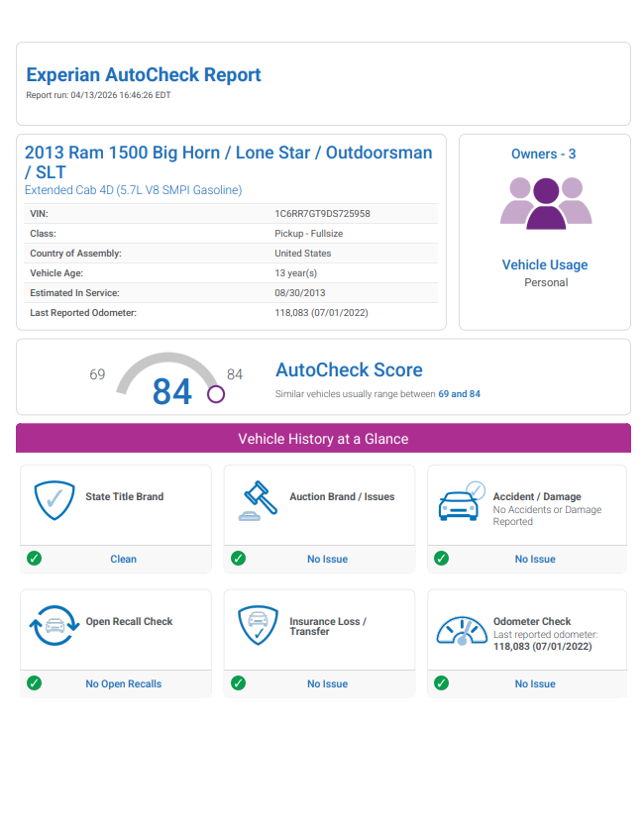The height and width of the screenshot is (834, 644).
Task: Open the Experian AutoCheck Report title
Action: (x=144, y=75)
